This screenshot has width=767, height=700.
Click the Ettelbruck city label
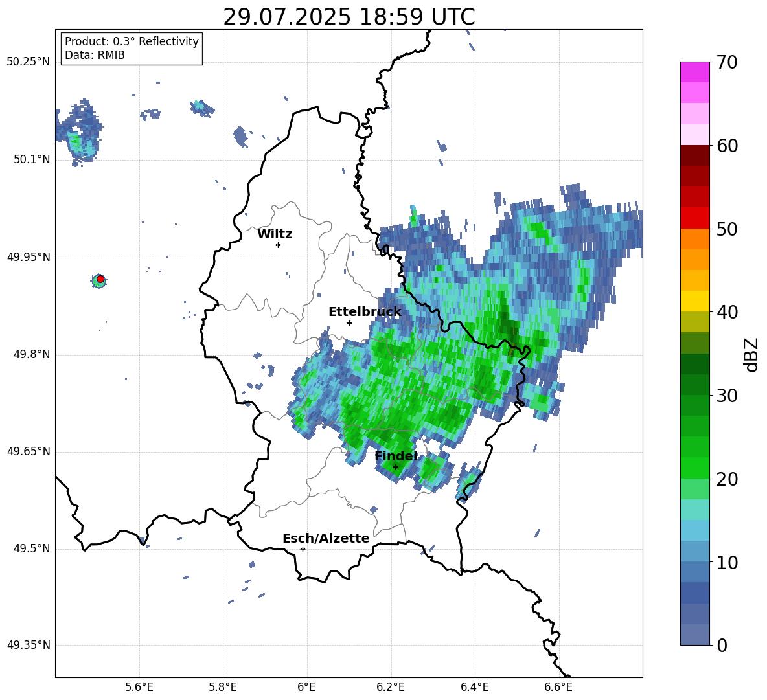point(365,312)
